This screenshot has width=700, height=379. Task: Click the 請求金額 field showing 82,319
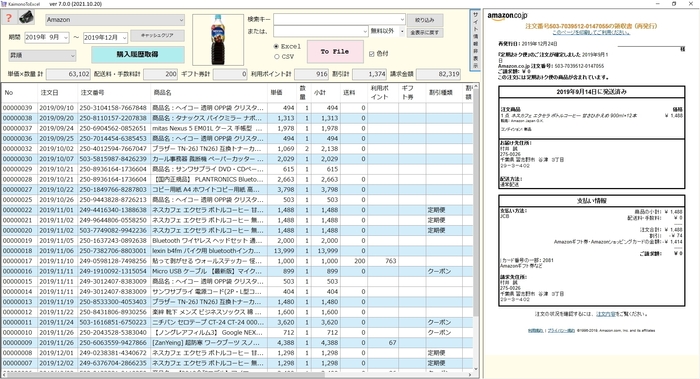tap(438, 74)
